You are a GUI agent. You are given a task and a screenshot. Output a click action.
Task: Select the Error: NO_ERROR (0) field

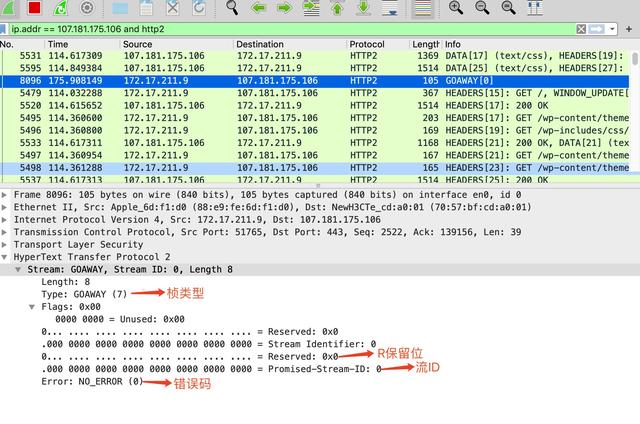point(92,382)
